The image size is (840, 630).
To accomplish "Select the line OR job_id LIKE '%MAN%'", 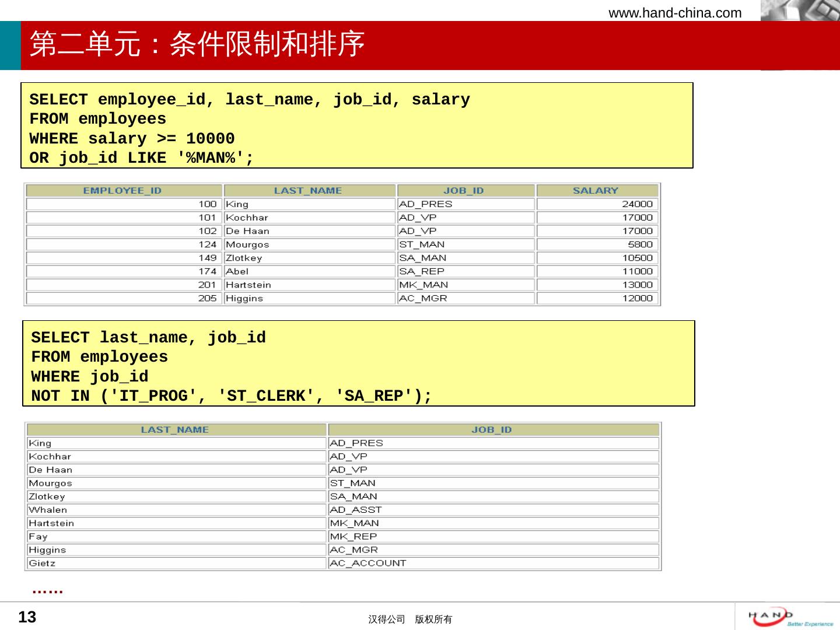I will (x=142, y=158).
